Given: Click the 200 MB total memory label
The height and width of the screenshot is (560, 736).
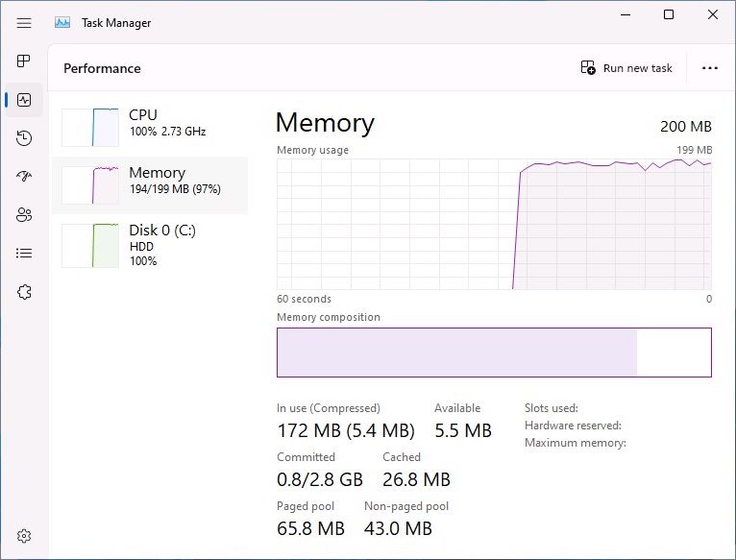Looking at the screenshot, I should pos(686,126).
